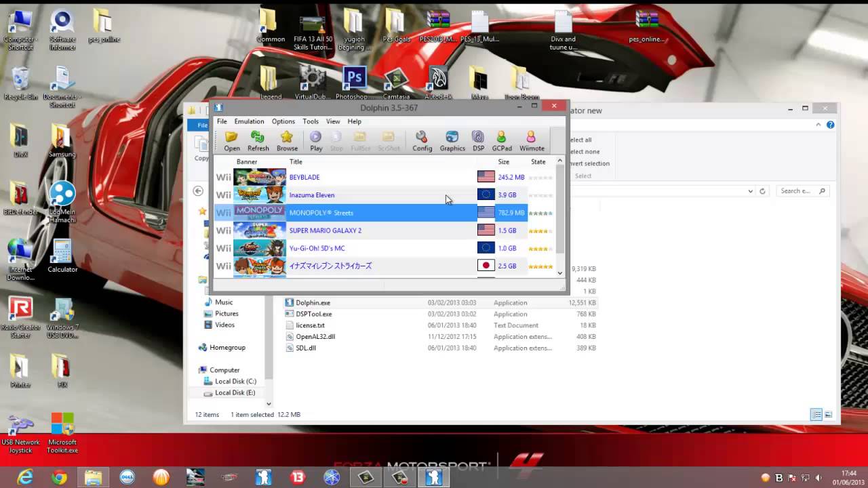Select the Photoshop desktop shortcut
The width and height of the screenshot is (868, 488).
pos(353,83)
